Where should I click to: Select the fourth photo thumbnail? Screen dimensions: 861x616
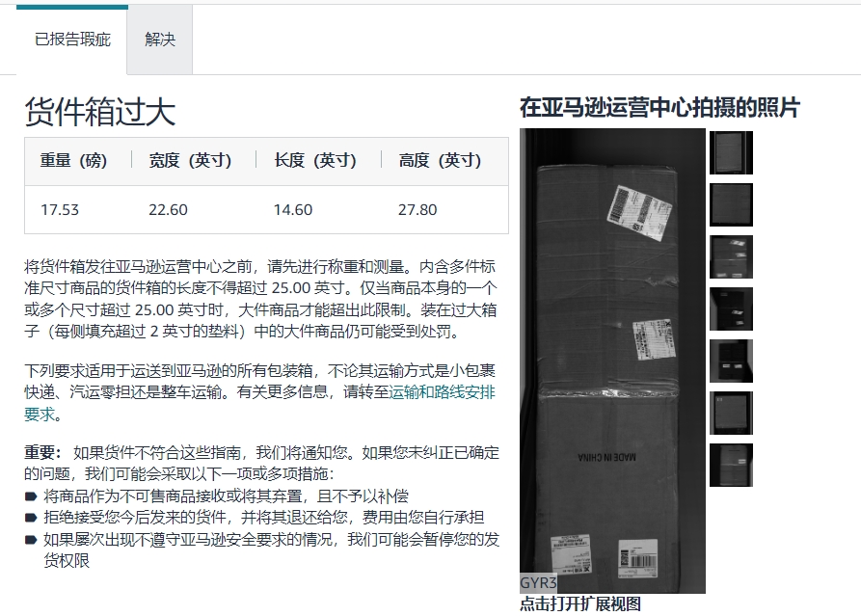click(730, 307)
